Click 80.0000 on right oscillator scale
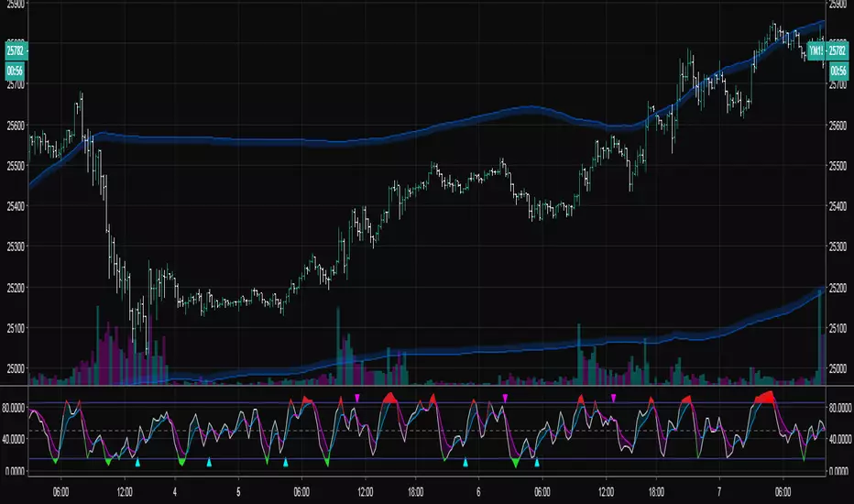 coord(839,408)
